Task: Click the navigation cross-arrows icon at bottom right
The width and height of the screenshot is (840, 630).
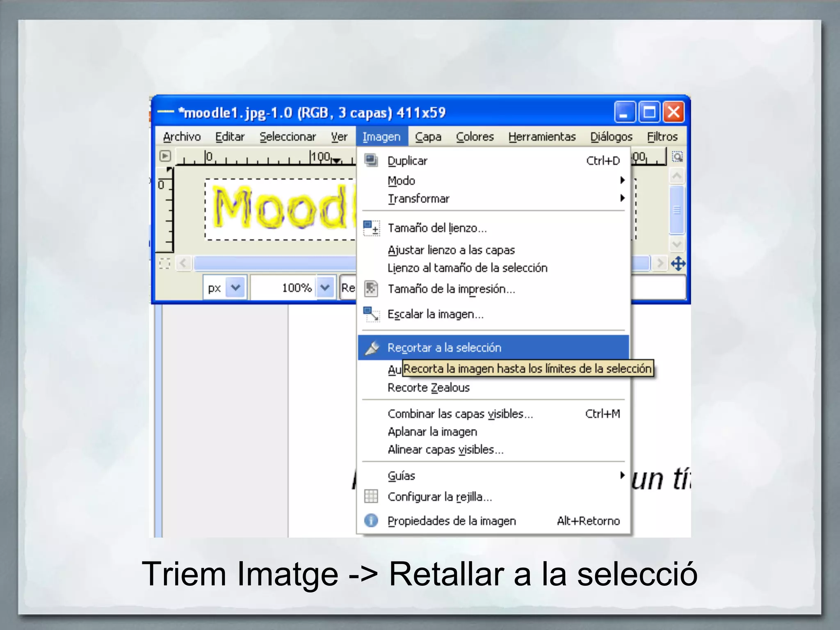Action: point(678,263)
